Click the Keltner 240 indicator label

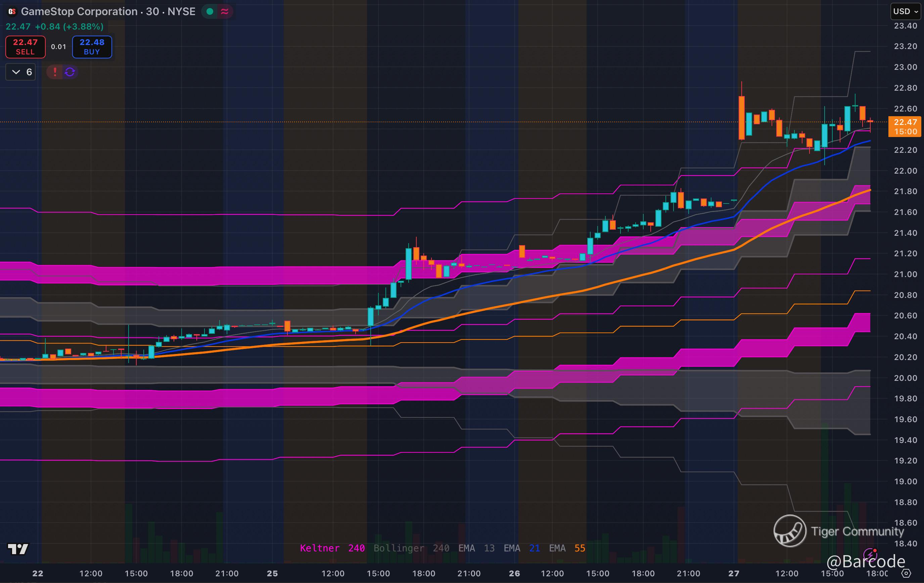(332, 548)
